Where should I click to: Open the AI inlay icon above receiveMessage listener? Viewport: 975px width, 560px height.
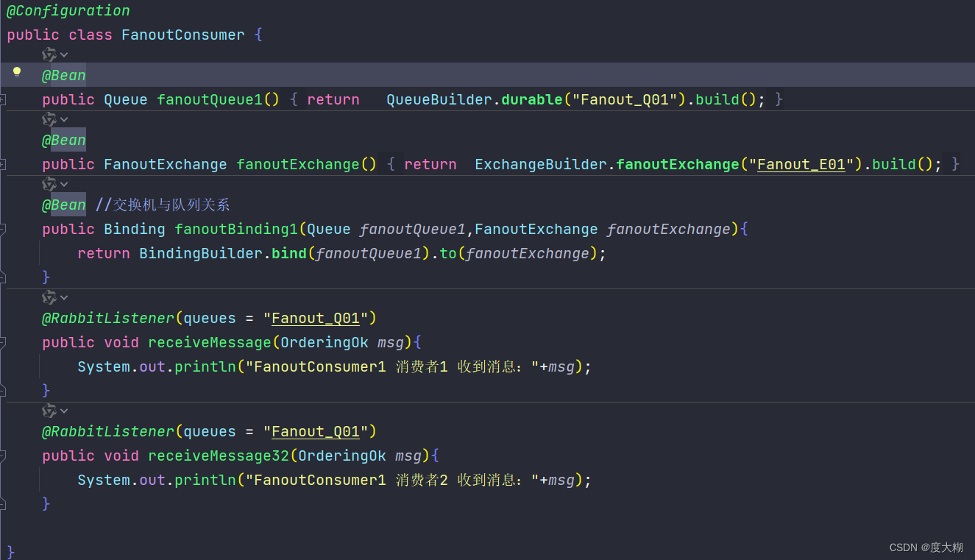tap(49, 297)
